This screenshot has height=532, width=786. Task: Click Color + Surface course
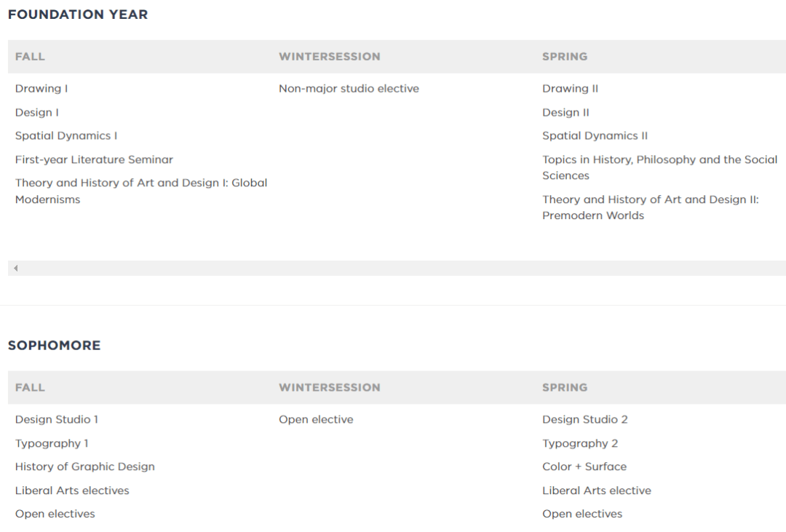(584, 467)
